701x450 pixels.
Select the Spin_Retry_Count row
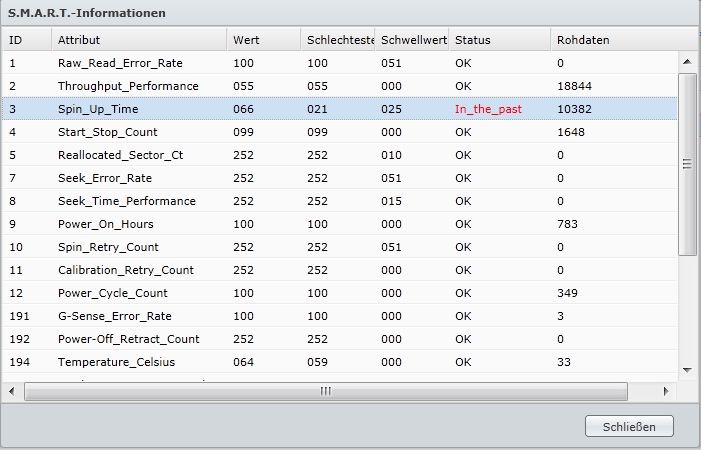coord(339,247)
